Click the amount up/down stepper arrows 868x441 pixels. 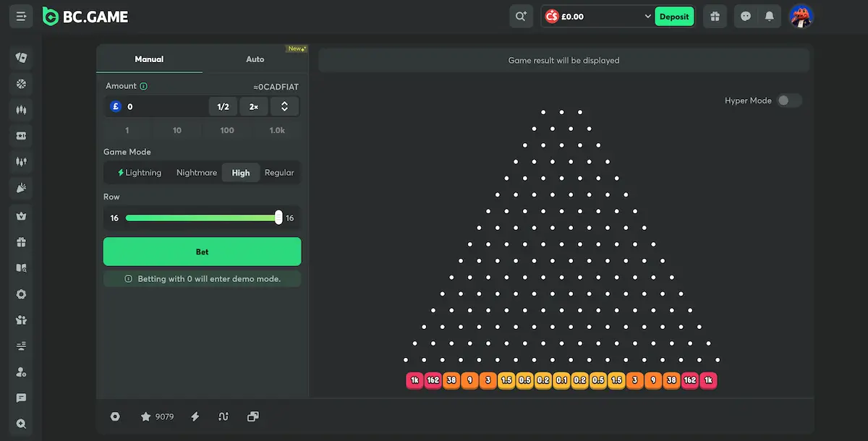click(x=285, y=106)
